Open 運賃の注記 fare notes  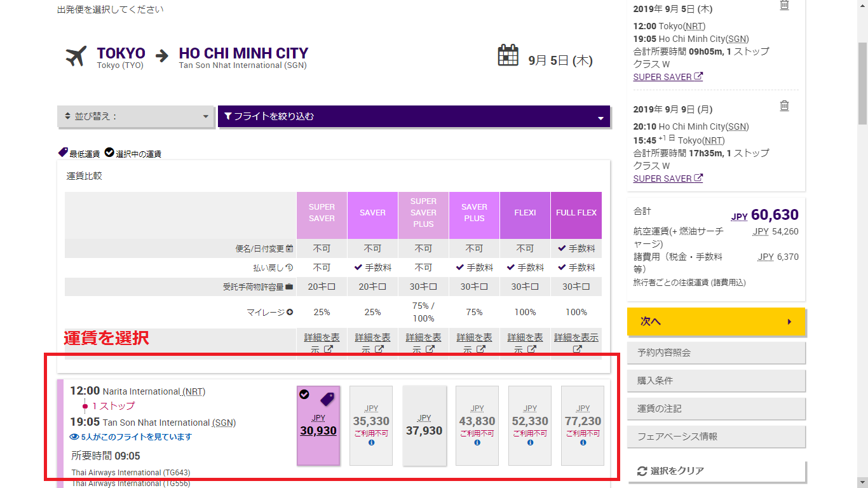[x=716, y=409]
